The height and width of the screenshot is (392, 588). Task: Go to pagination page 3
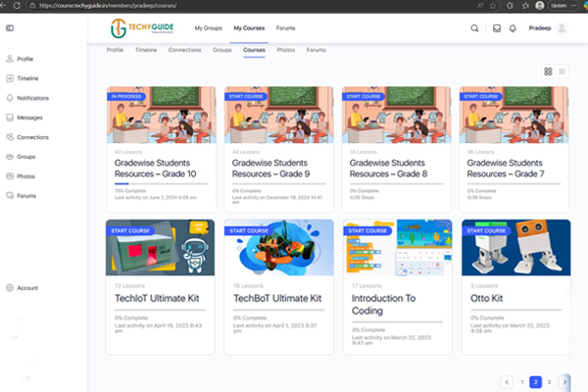point(549,382)
